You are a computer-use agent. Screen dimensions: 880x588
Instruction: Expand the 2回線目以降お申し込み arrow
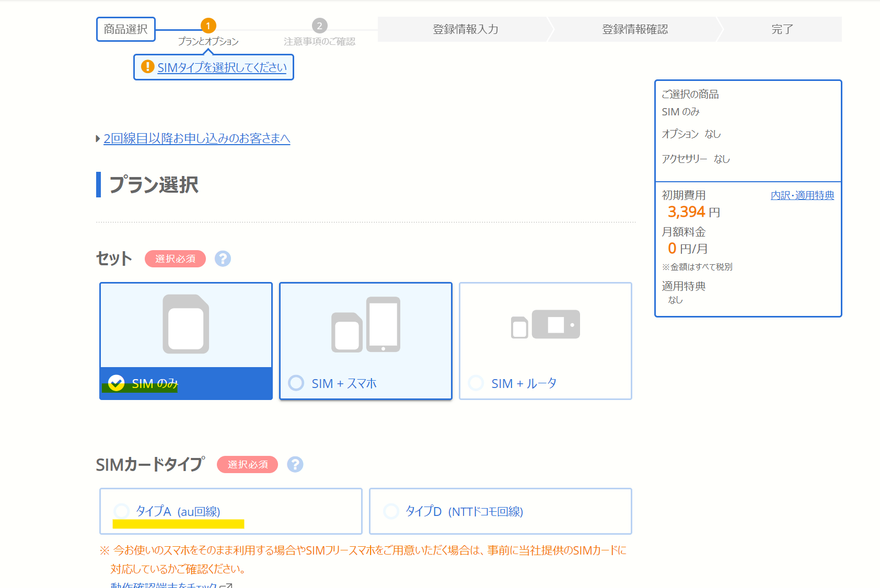click(x=98, y=138)
